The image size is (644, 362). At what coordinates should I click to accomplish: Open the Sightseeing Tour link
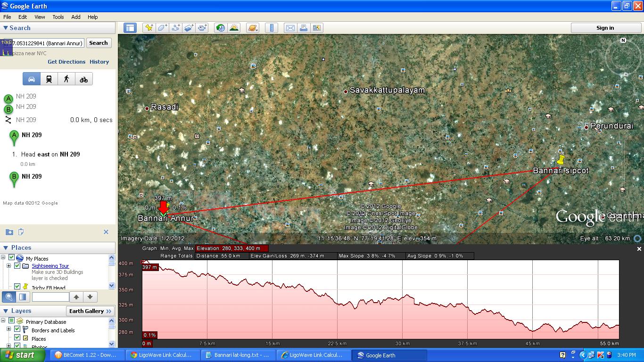pos(50,266)
